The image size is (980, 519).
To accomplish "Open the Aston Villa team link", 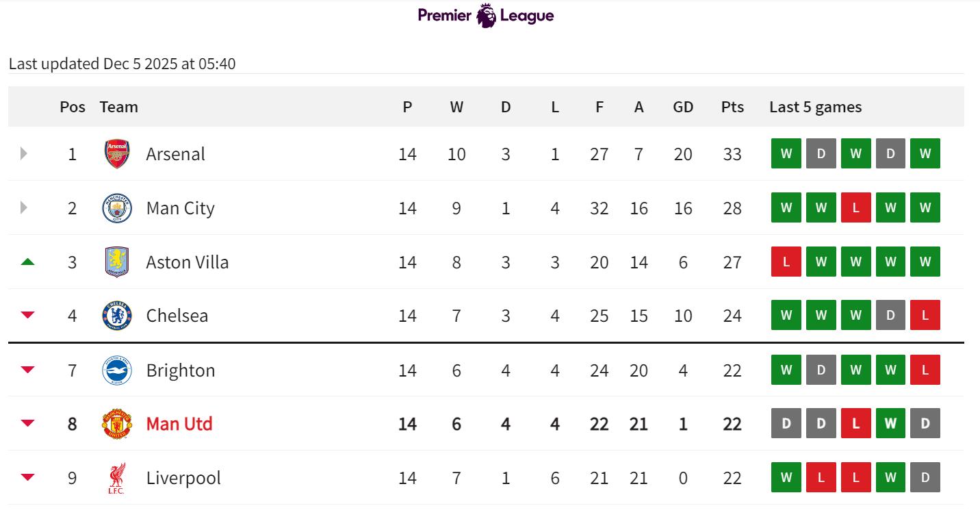I will 188,262.
